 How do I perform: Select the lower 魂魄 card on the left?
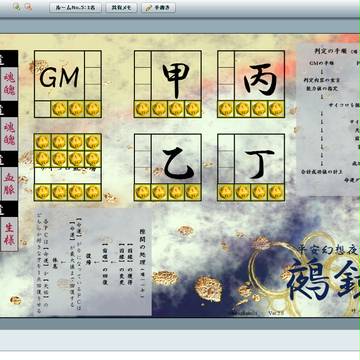[x=9, y=133]
